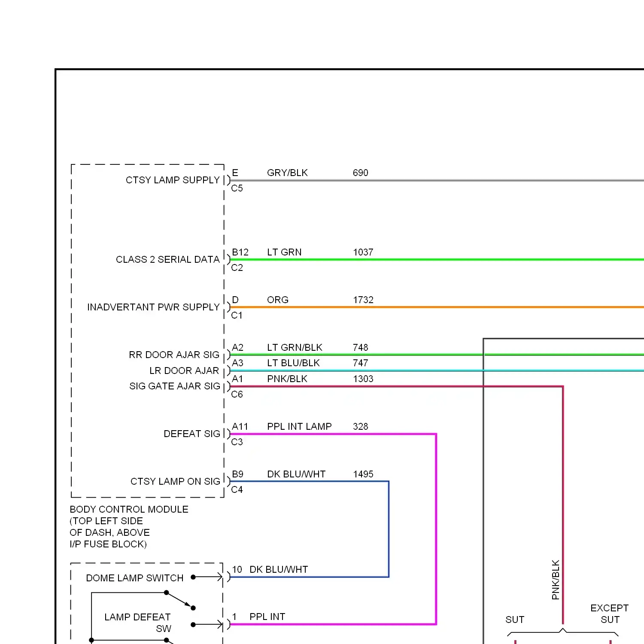Click circuit number 690

[361, 173]
